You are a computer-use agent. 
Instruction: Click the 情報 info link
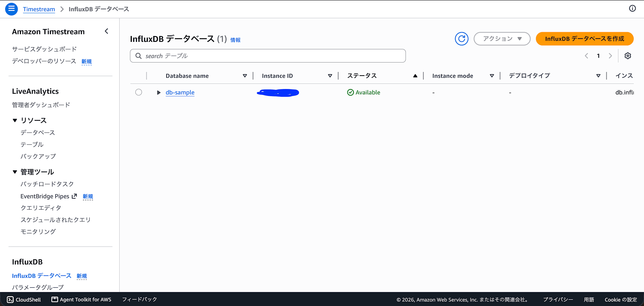235,40
